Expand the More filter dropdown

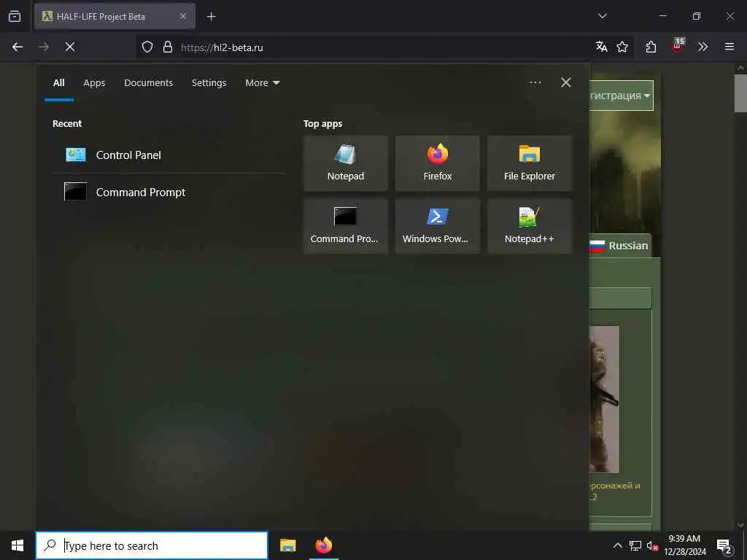pos(263,83)
